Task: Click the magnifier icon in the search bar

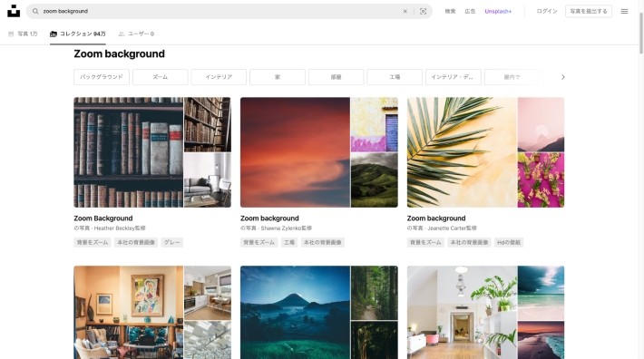Action: click(x=35, y=11)
